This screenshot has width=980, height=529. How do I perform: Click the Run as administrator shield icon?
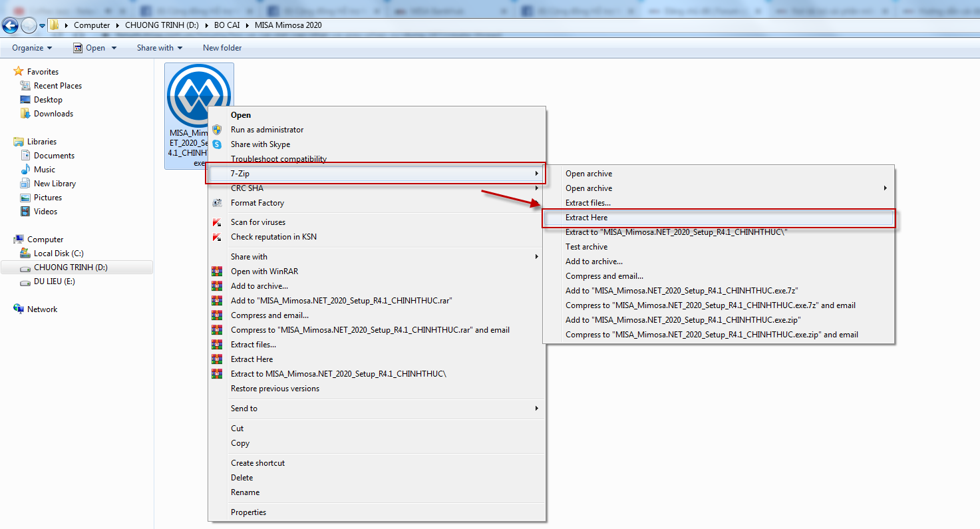(217, 130)
